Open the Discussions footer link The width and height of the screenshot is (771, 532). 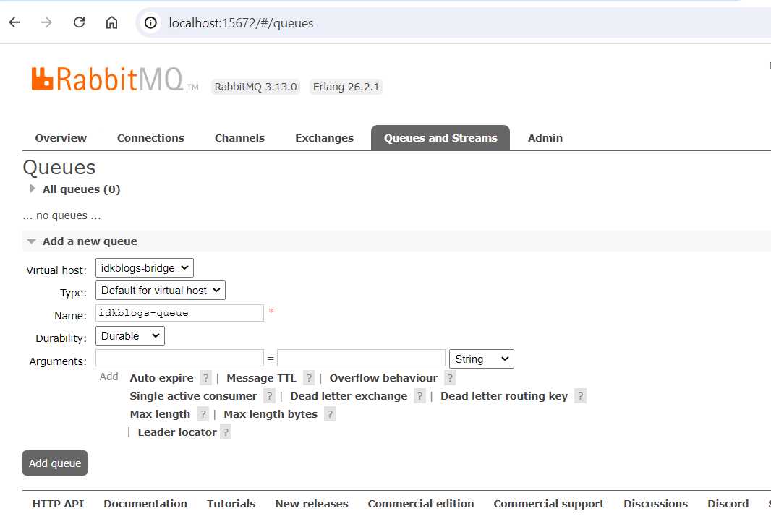pos(656,504)
